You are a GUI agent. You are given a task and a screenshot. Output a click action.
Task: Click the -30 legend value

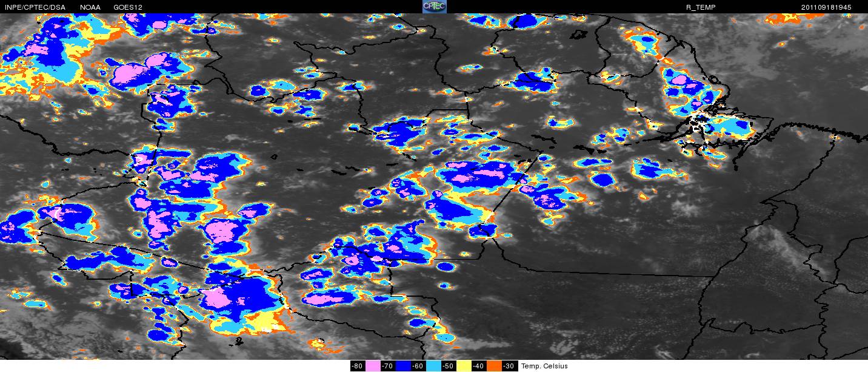(x=510, y=366)
